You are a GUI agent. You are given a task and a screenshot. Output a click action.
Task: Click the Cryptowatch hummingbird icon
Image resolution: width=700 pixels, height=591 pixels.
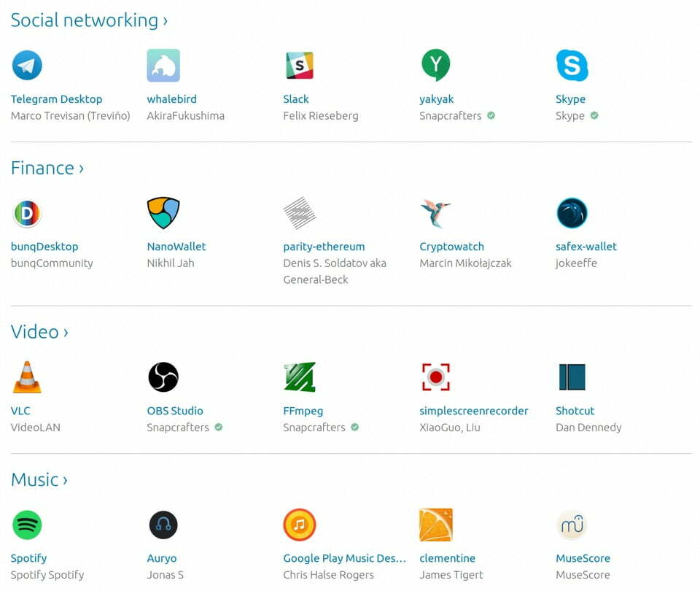pos(435,213)
